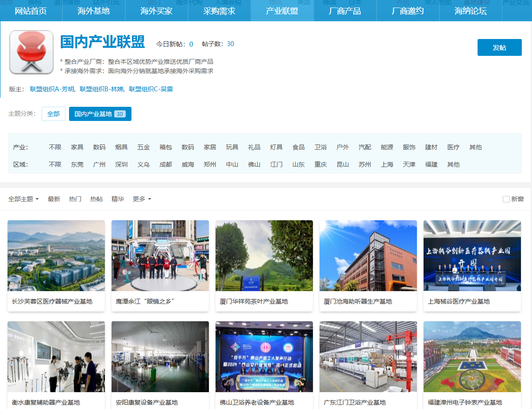Image resolution: width=532 pixels, height=409 pixels.
Task: Show 精华 posts
Action: pos(118,199)
